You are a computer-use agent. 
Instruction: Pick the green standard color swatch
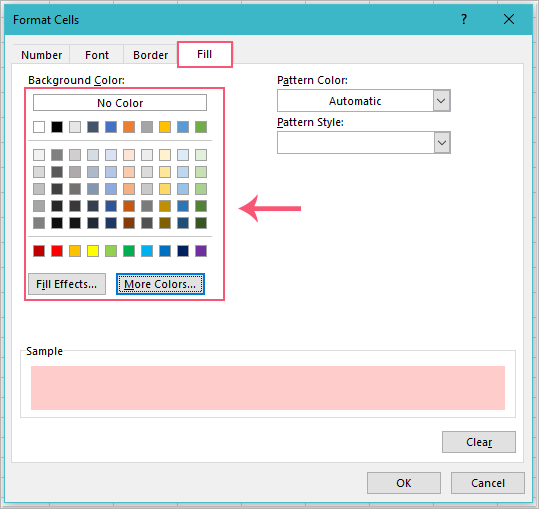[129, 251]
